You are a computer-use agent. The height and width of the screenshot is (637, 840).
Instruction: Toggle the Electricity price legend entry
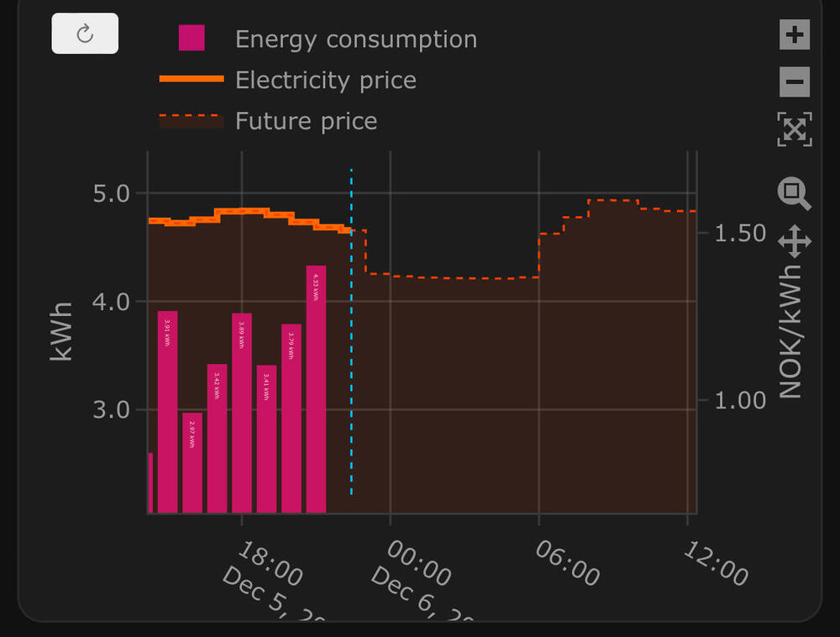click(325, 80)
